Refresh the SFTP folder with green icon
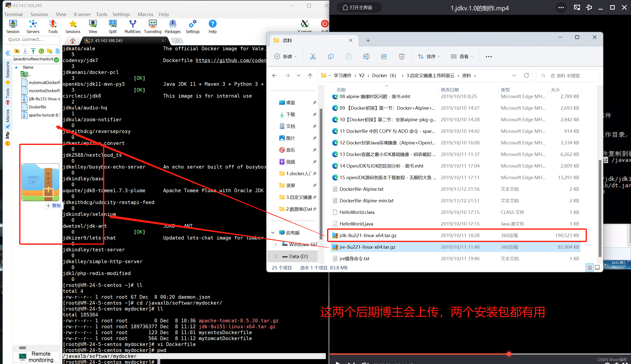Image resolution: width=631 pixels, height=364 pixels. click(x=41, y=51)
